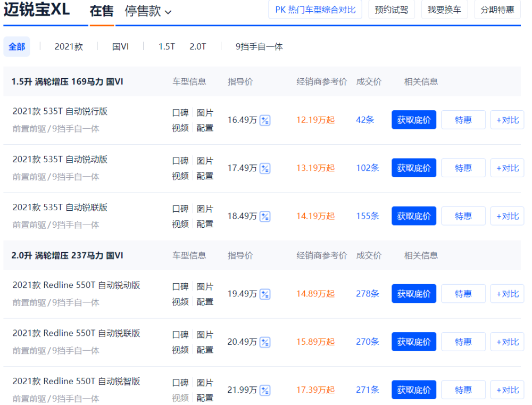The height and width of the screenshot is (405, 532).
Task: Click 特惠 for 535T 自动锐动版
Action: 463,168
